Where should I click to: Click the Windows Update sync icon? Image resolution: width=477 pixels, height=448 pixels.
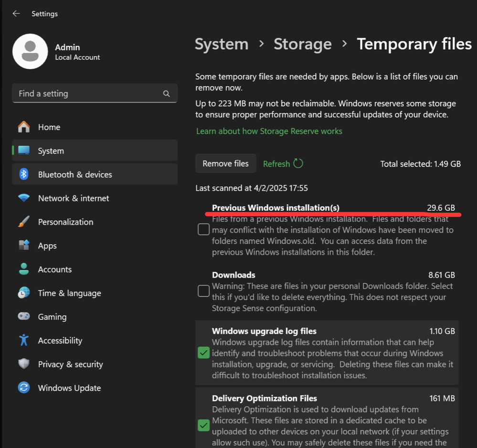(24, 388)
